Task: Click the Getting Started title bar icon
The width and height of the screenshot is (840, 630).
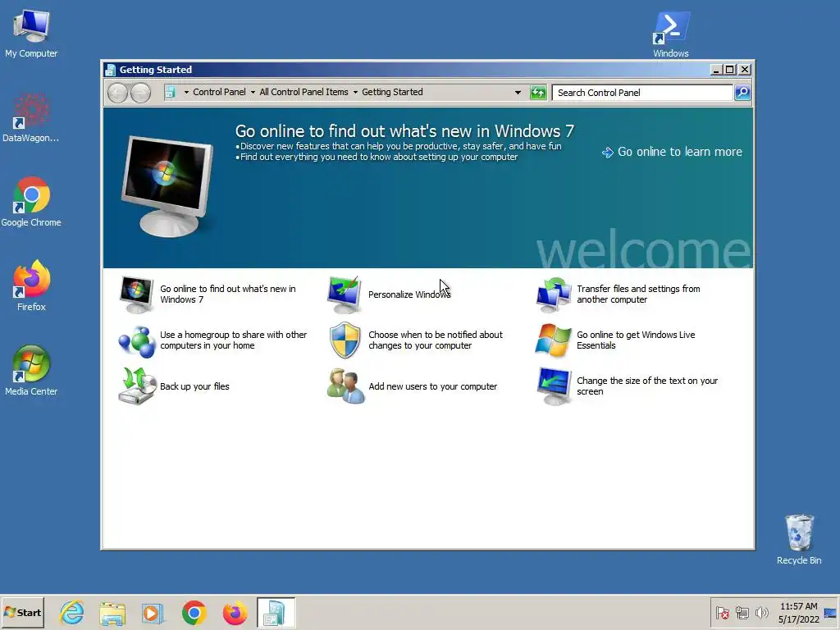Action: point(111,70)
